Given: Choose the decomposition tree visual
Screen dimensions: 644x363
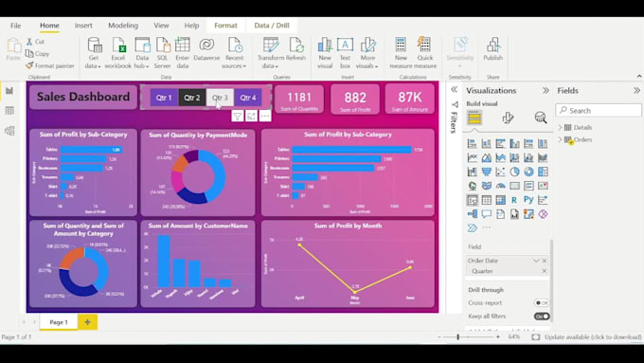Looking at the screenshot, I should tap(473, 214).
